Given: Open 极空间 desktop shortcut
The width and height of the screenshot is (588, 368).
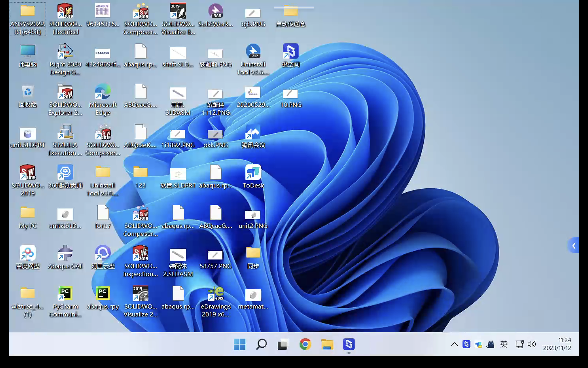Looking at the screenshot, I should [291, 55].
